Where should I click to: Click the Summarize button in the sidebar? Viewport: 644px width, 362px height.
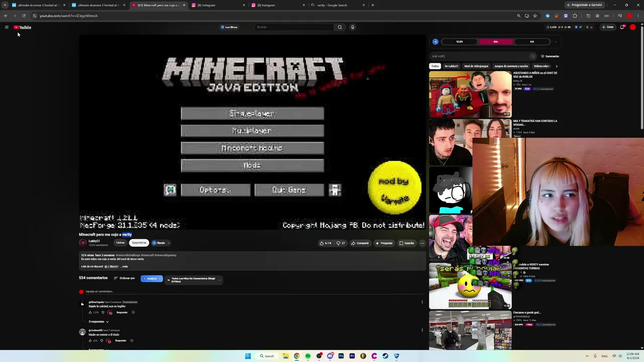pyautogui.click(x=550, y=56)
